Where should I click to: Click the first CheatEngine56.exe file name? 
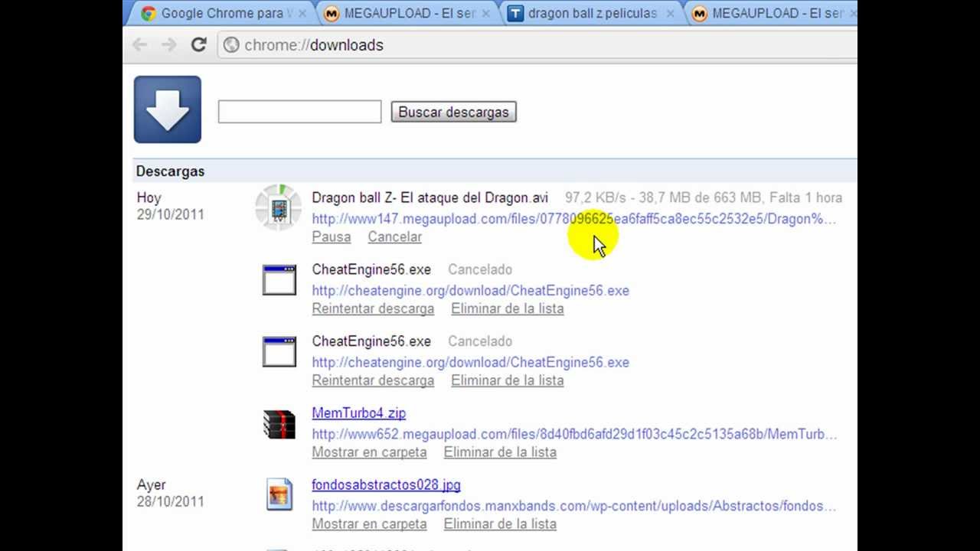click(x=371, y=270)
